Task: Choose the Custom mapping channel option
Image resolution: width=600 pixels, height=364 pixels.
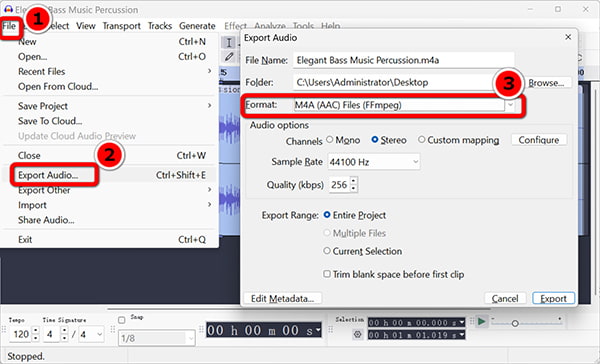Action: click(x=421, y=140)
